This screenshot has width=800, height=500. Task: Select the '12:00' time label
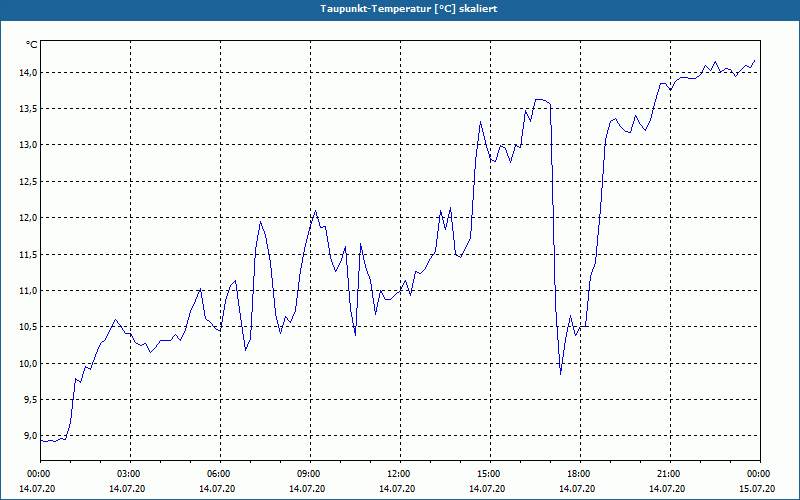pyautogui.click(x=401, y=474)
